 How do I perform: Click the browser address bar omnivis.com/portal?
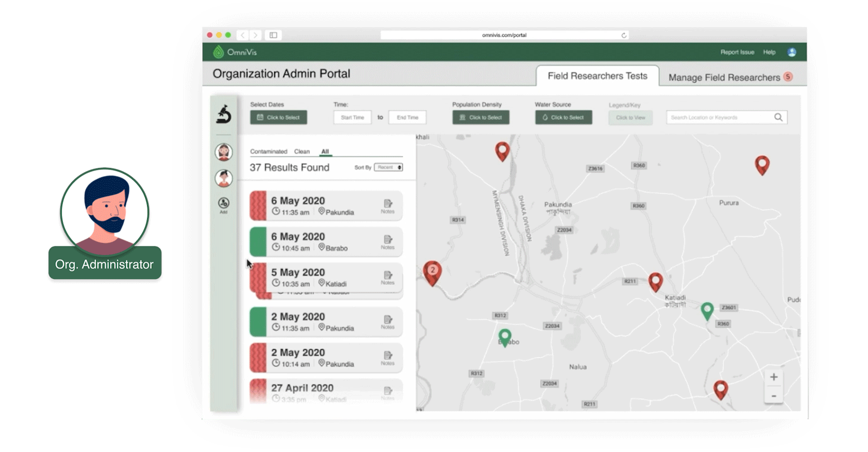click(x=504, y=35)
